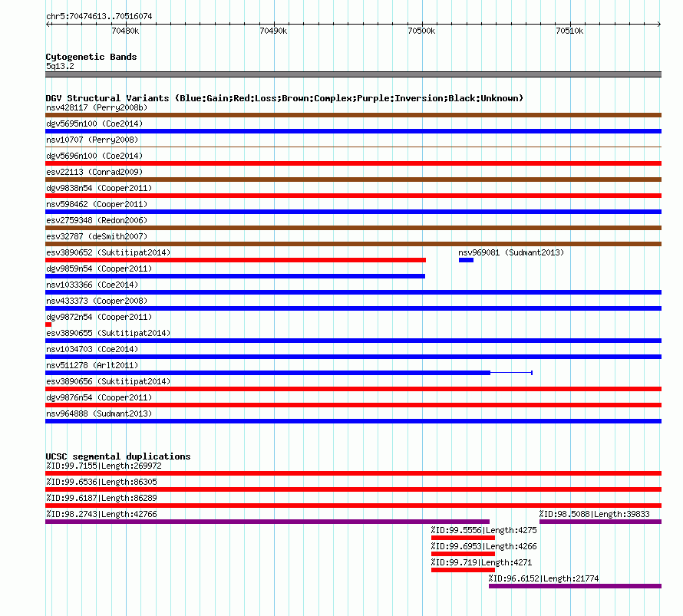Select variant nsv511278 (Arlt2011) label
This screenshot has width=683, height=616.
[92, 365]
